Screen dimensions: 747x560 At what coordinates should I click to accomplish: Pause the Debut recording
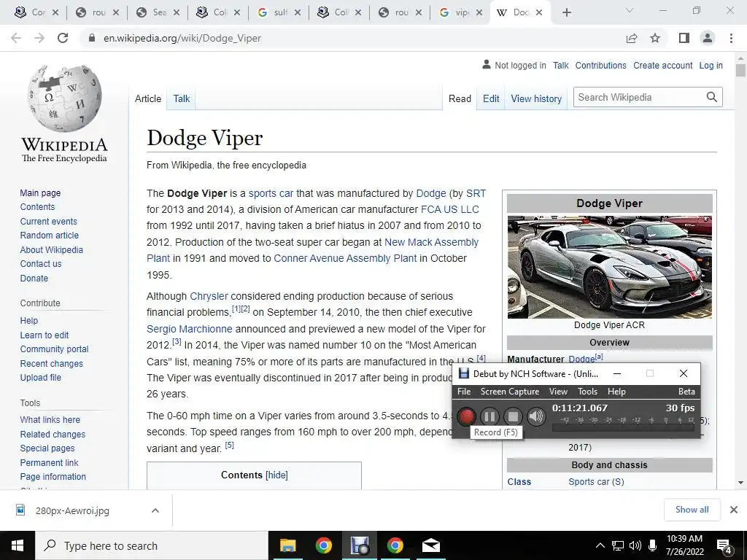(x=489, y=416)
